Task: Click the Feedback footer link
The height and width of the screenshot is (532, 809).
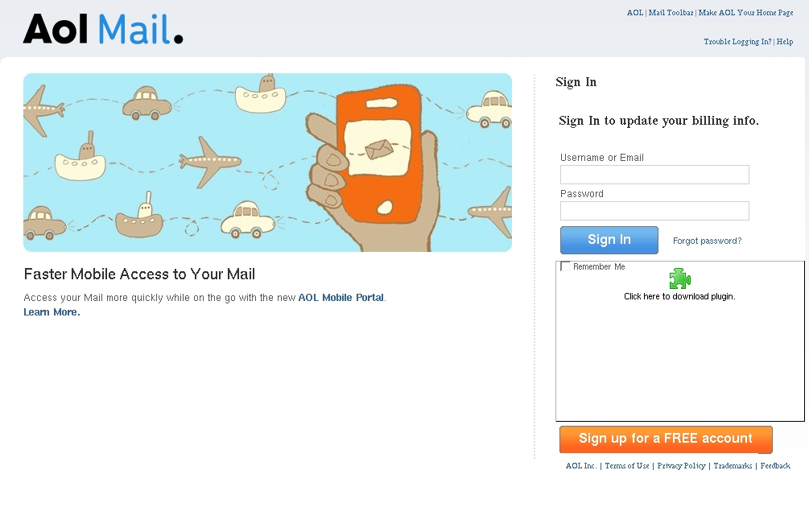Action: (x=775, y=465)
